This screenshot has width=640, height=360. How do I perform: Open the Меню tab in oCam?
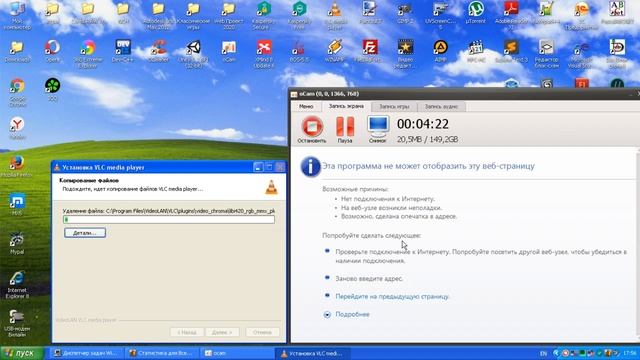306,107
